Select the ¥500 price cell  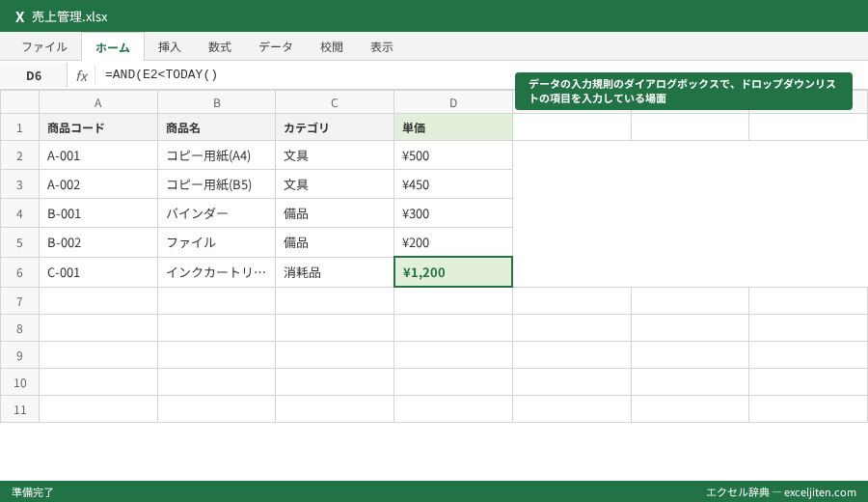pyautogui.click(x=453, y=155)
